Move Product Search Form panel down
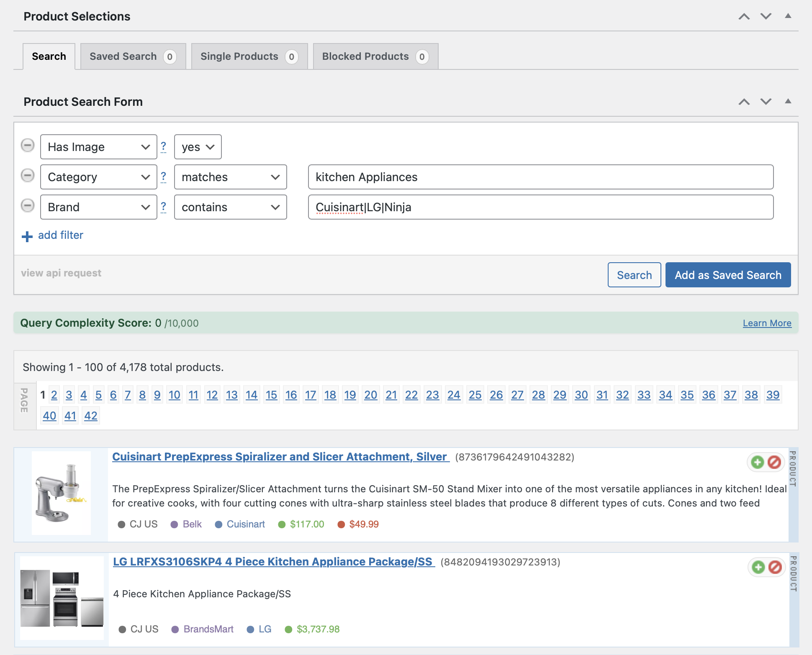 (766, 102)
